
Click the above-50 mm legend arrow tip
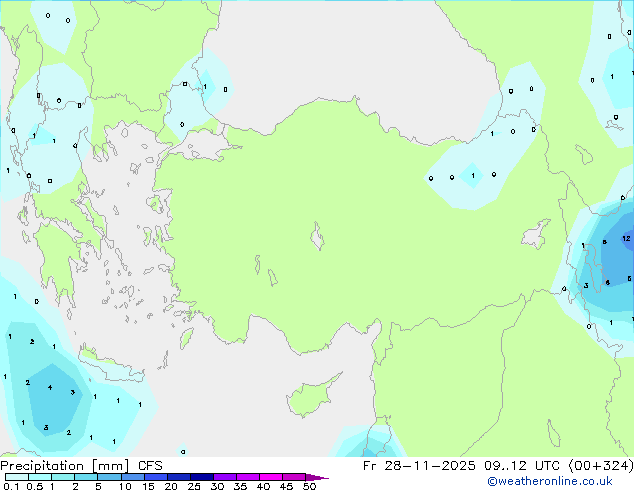coord(317,477)
